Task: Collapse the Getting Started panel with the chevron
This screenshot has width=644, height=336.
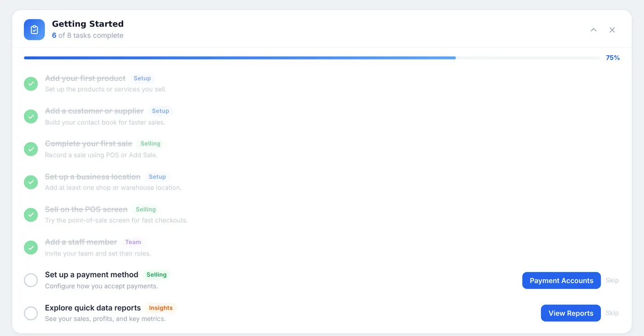Action: point(593,30)
